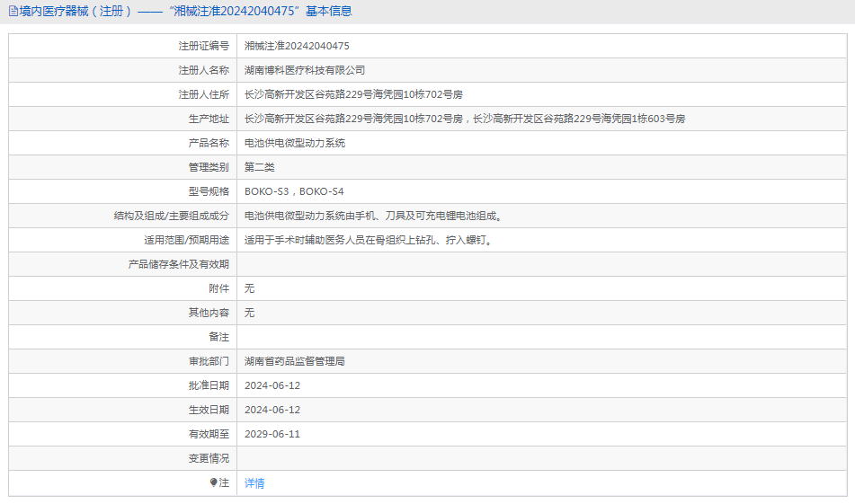This screenshot has width=855, height=504.
Task: Select the structure description mentioning 手机、刀具
Action: pos(373,216)
